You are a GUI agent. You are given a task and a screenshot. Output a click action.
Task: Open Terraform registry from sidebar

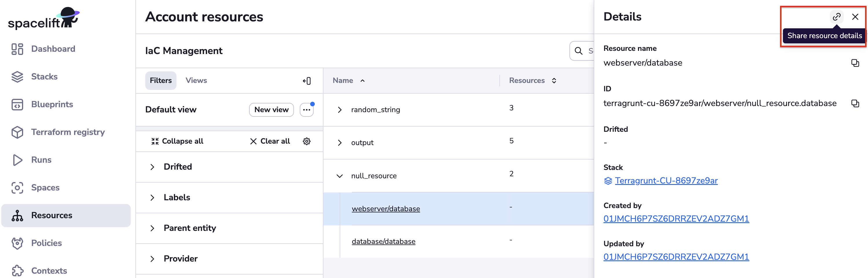pos(68,132)
